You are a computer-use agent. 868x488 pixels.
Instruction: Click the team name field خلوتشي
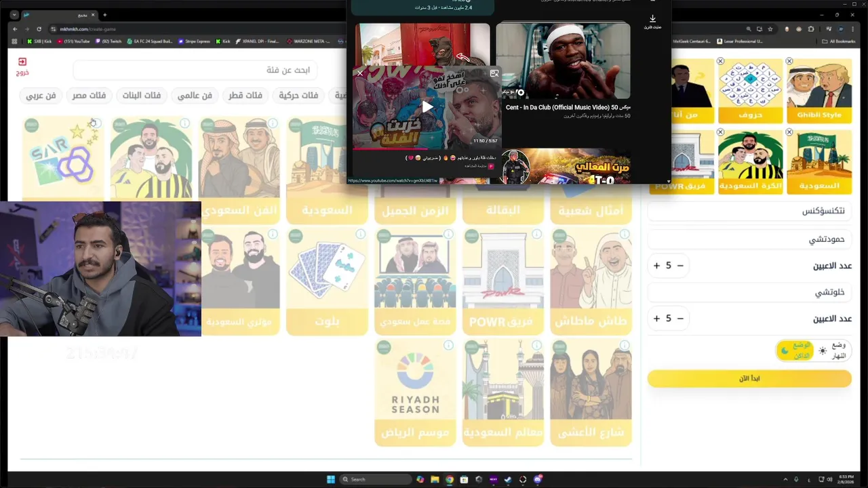749,292
